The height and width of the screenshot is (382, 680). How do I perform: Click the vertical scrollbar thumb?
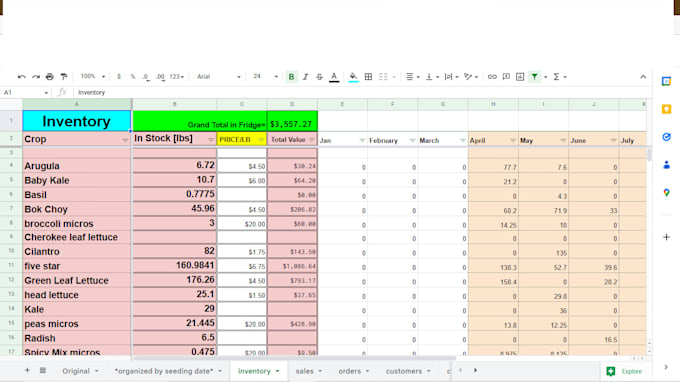tap(649, 155)
